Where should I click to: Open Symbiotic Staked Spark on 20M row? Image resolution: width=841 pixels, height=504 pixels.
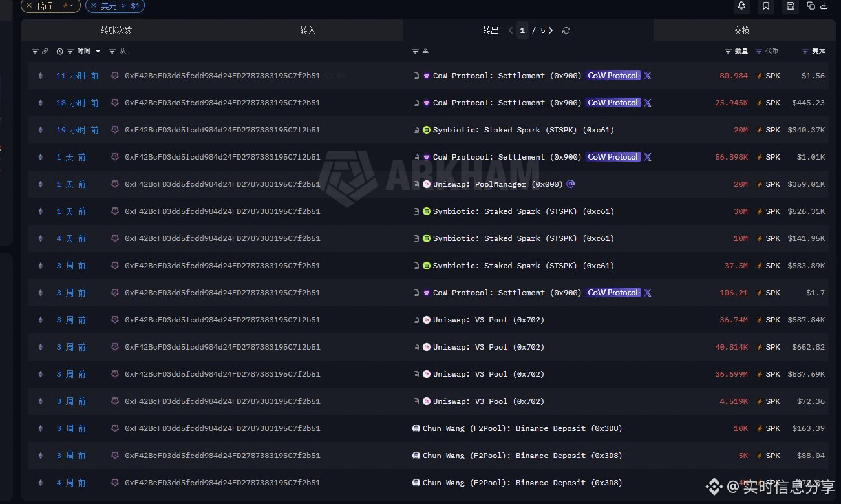[x=524, y=130]
